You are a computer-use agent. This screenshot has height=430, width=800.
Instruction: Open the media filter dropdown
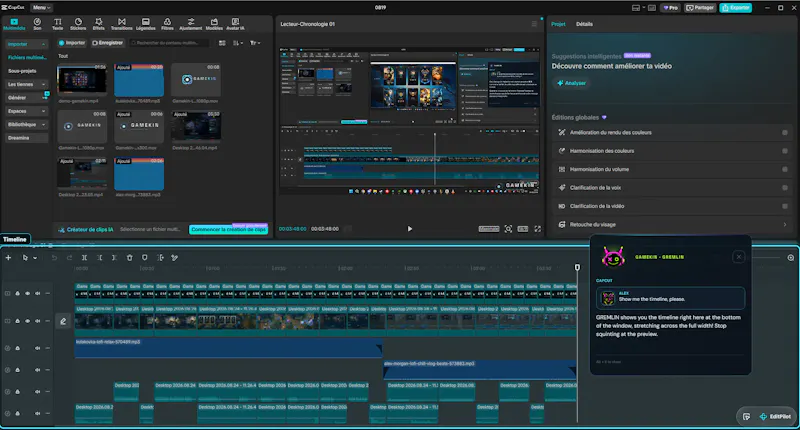pos(255,43)
